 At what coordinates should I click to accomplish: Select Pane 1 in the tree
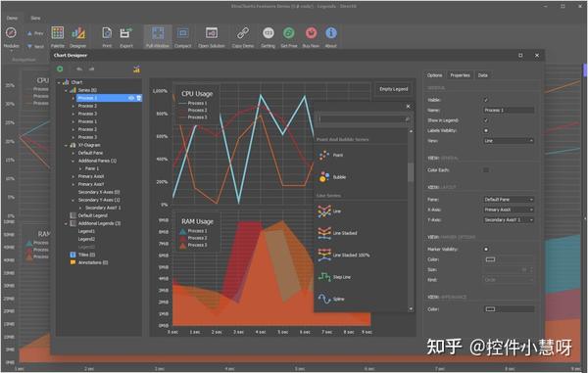click(x=92, y=169)
